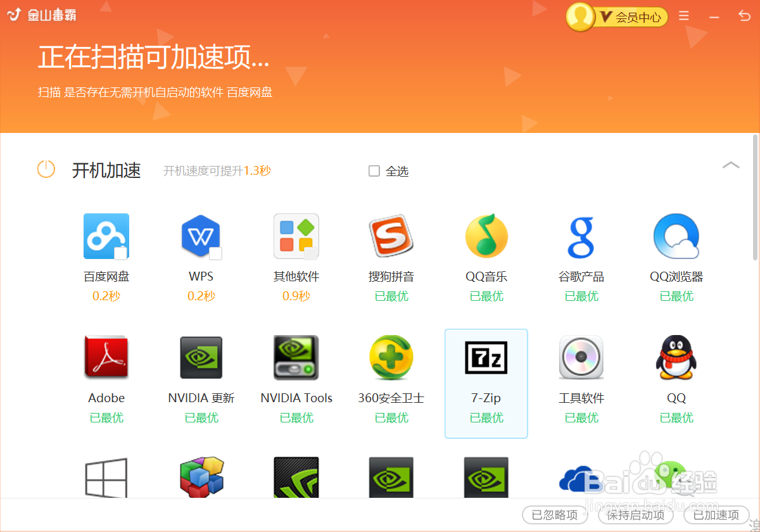Select the QQ penguin icon
Viewport: 760px width, 532px height.
click(676, 358)
